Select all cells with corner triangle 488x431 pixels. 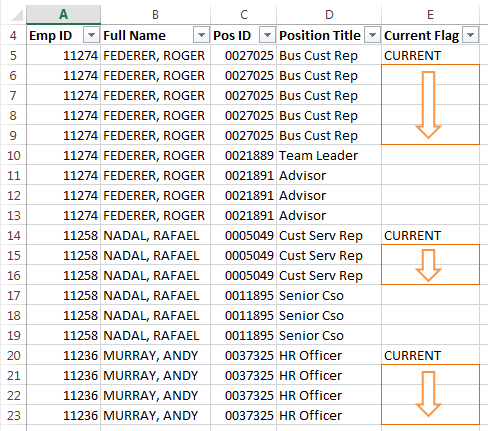13,15
